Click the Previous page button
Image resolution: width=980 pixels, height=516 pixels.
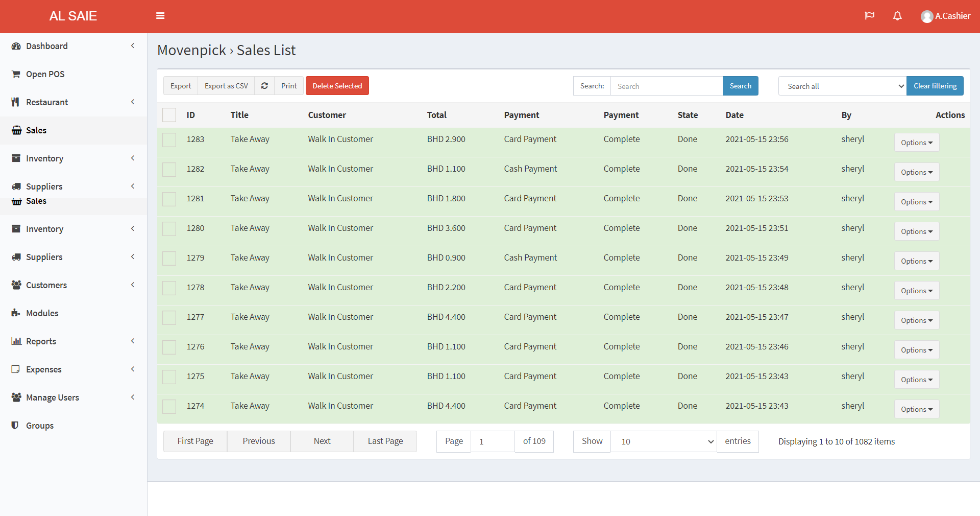(x=259, y=441)
